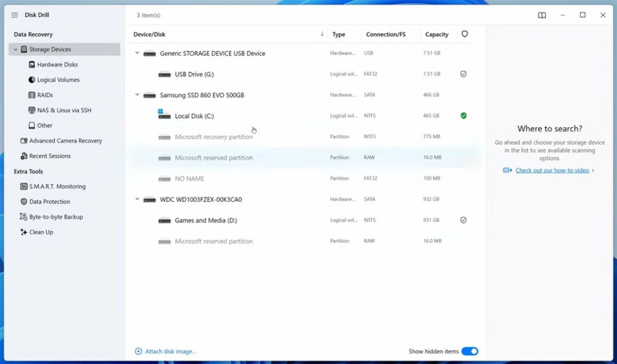Sort by the Capacity column header
The image size is (617, 364).
437,34
